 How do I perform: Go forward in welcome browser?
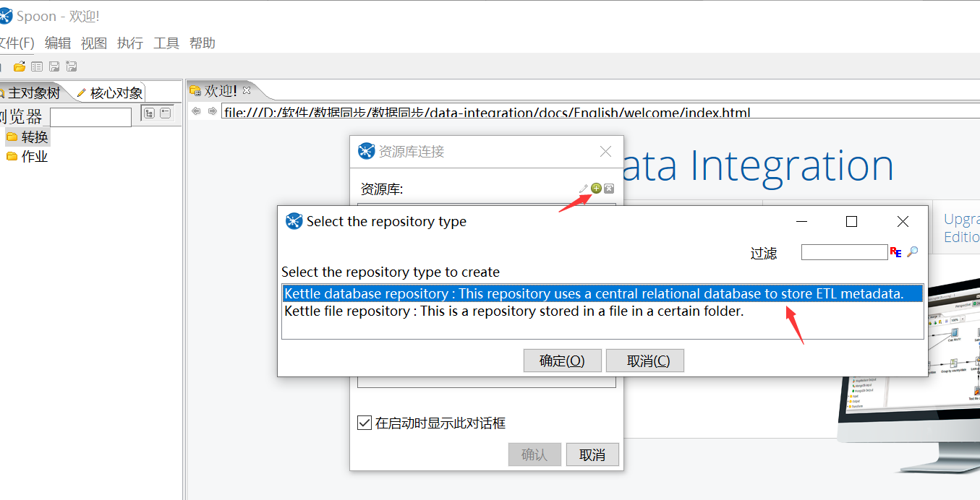click(x=212, y=111)
